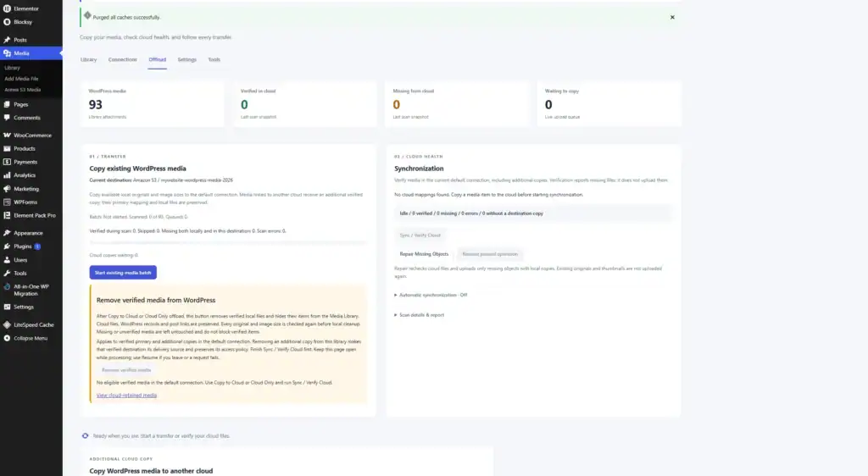Click the 'Synchronization' heading
Screen dimensions: 868x476
coord(419,169)
